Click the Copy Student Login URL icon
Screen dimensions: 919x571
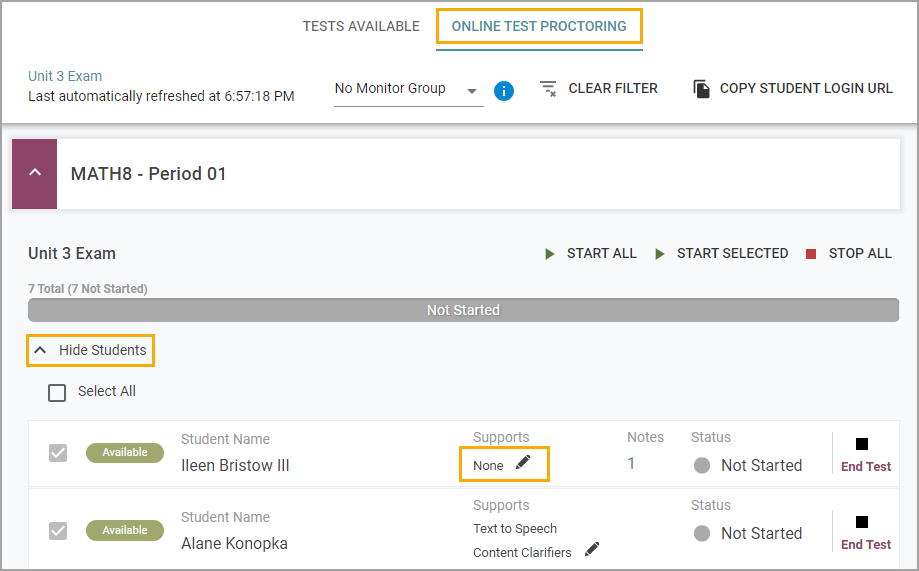[702, 89]
